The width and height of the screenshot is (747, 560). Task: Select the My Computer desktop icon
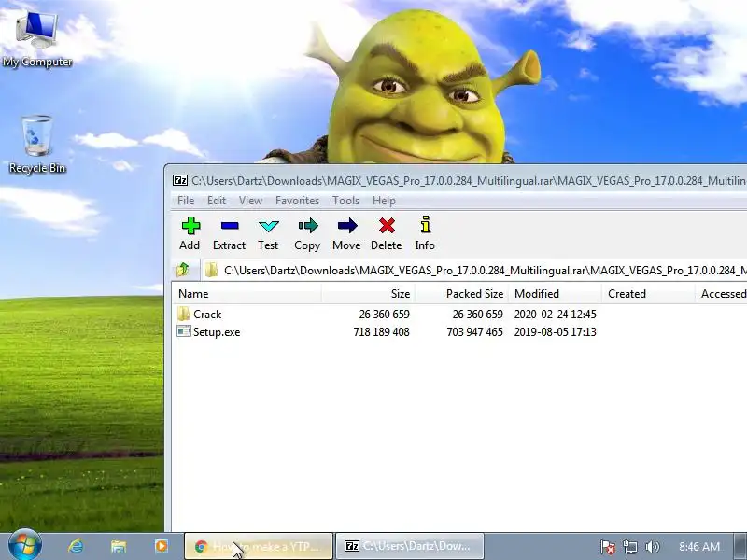[37, 40]
